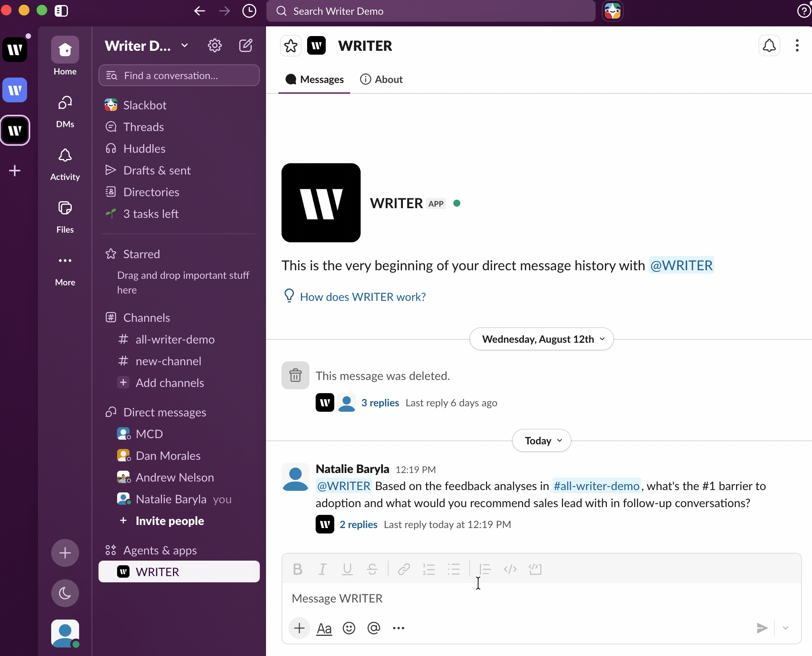The height and width of the screenshot is (656, 812).
Task: Expand the Writer Demo workspace menu
Action: click(x=147, y=46)
